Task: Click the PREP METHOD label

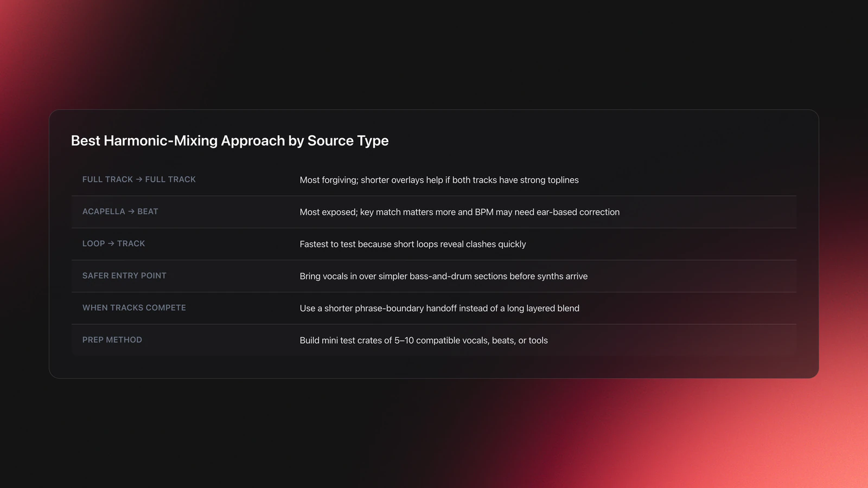Action: tap(112, 339)
